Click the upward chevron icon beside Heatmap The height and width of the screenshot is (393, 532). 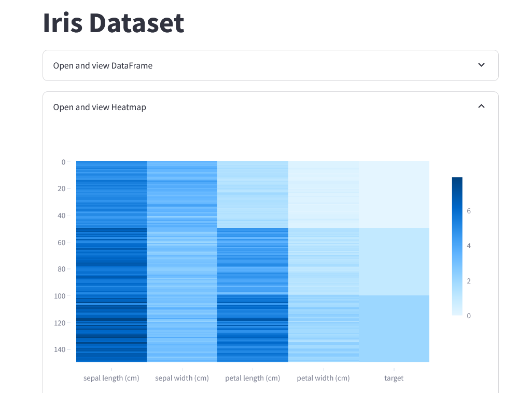click(481, 106)
